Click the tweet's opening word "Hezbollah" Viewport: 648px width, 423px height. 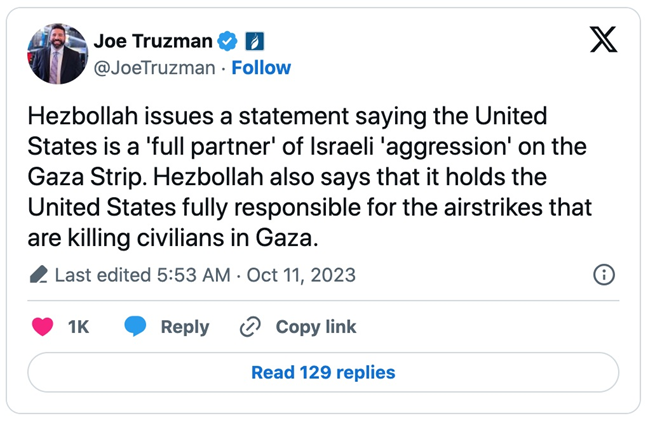pos(76,118)
